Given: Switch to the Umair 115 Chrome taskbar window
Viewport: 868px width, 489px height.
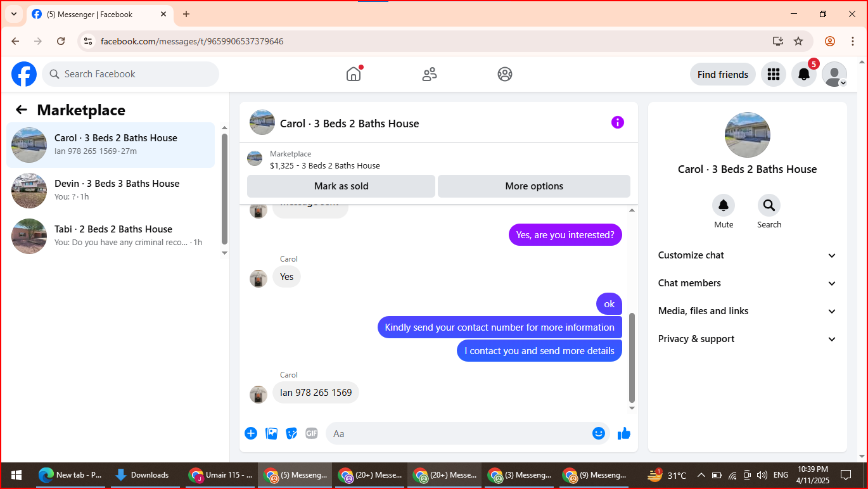Looking at the screenshot, I should (221, 475).
